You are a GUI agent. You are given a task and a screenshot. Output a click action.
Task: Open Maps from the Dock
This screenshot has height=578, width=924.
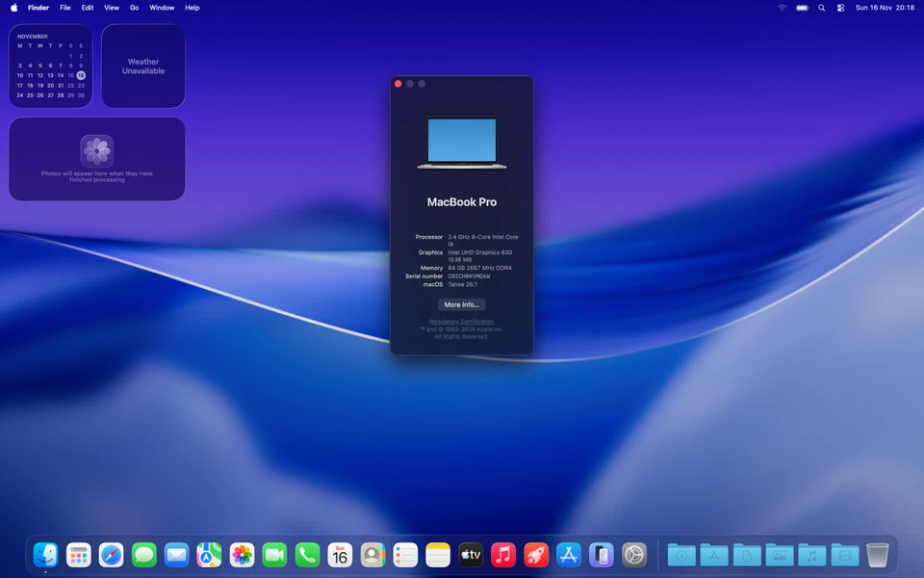(209, 555)
